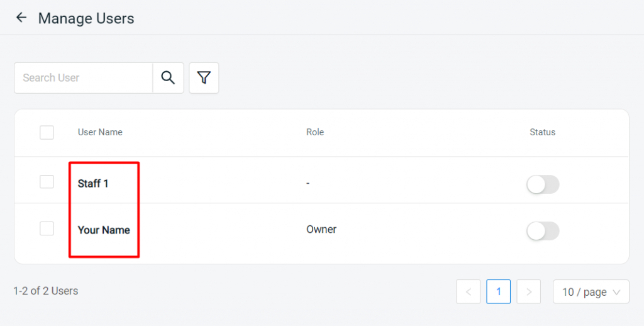Expand the 10 / page dropdown
644x326 pixels.
click(591, 291)
